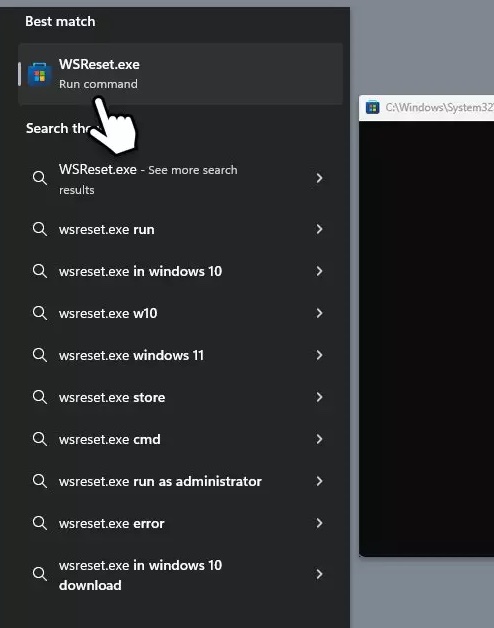Expand the chevron for 'wsreset.exe run as administrator'
The width and height of the screenshot is (494, 628).
[x=319, y=481]
